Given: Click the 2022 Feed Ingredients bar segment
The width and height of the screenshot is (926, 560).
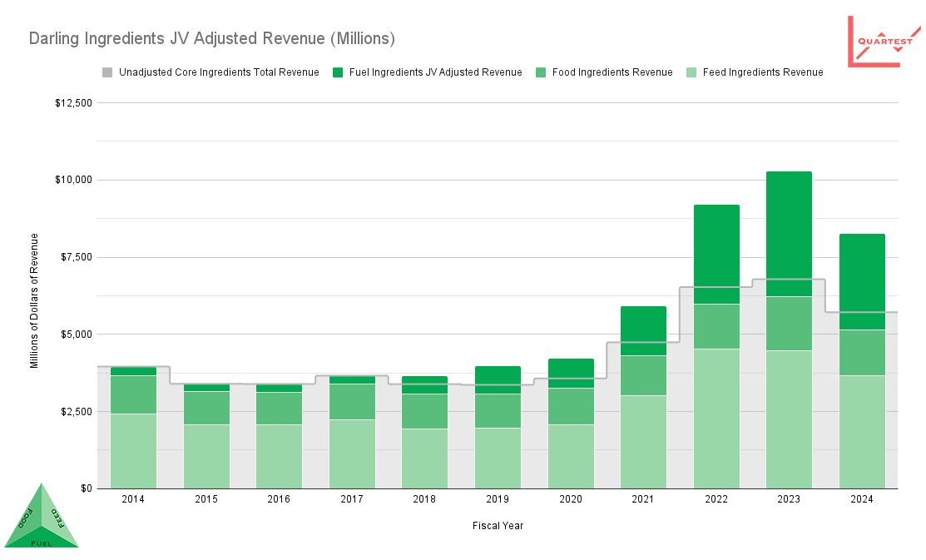Looking at the screenshot, I should click(716, 419).
